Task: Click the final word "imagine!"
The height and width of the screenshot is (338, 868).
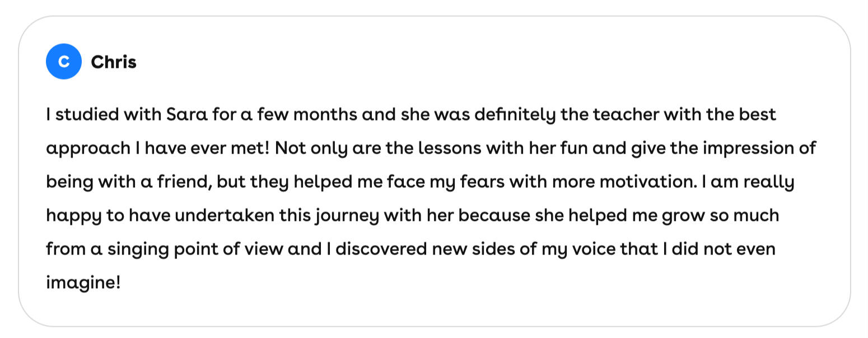Action: tap(83, 283)
